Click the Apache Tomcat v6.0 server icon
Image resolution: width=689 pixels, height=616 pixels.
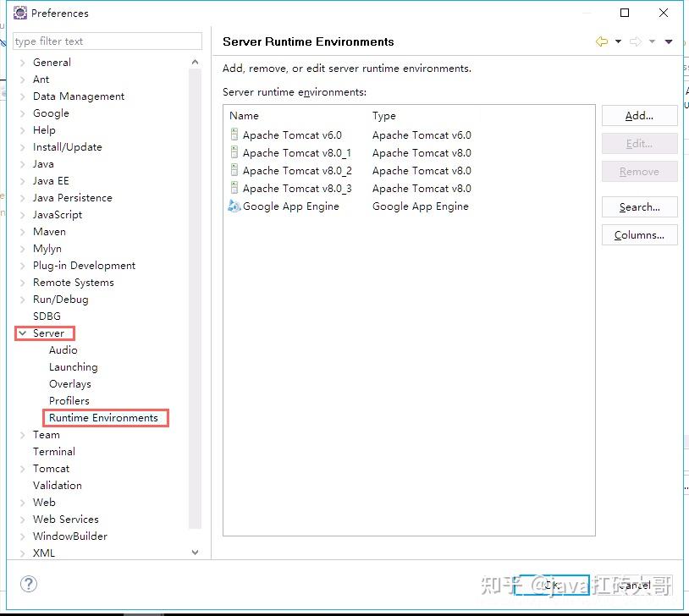[234, 135]
